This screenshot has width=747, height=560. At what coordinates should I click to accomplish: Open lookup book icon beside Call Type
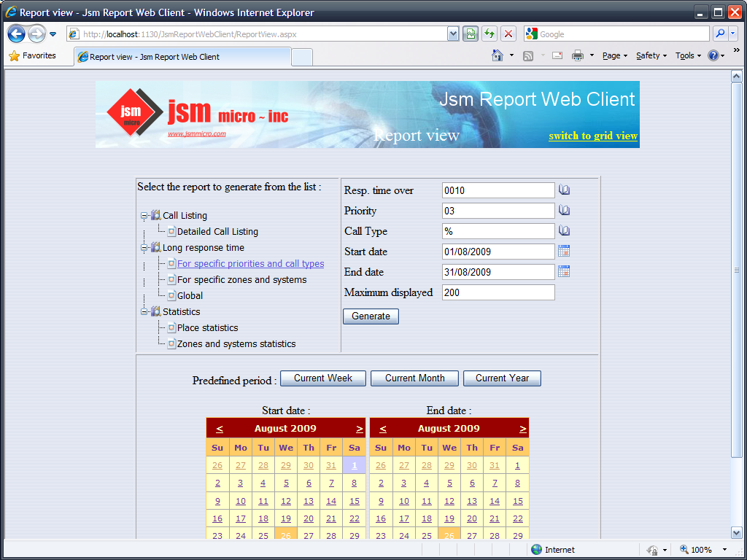coord(564,230)
